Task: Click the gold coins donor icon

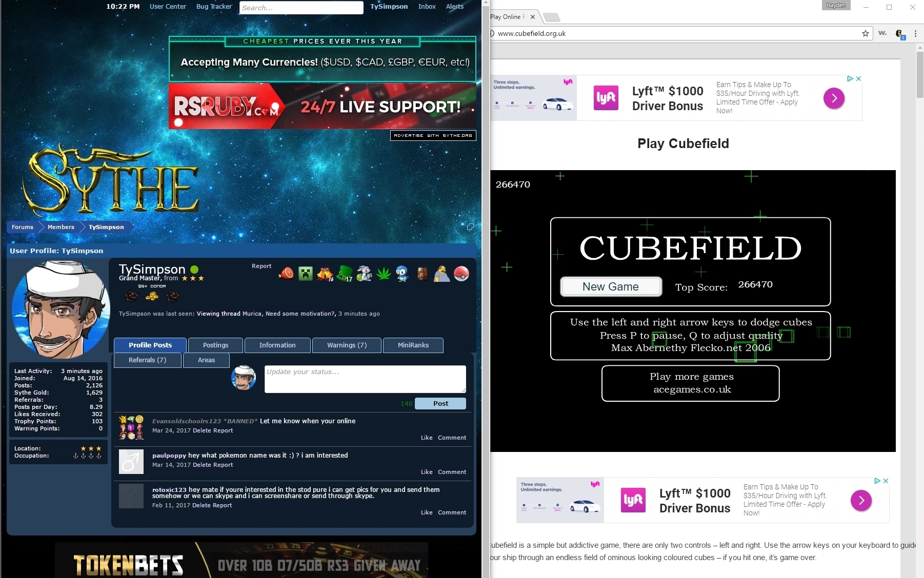Action: pyautogui.click(x=152, y=296)
